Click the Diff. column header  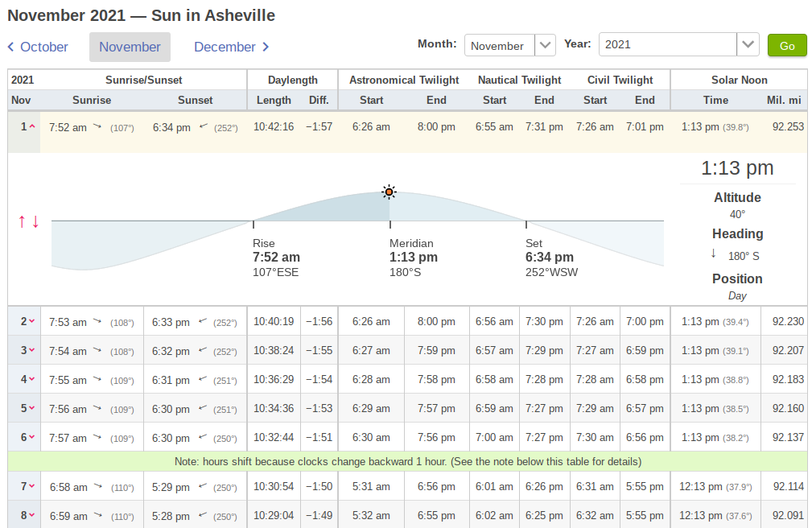pyautogui.click(x=319, y=100)
